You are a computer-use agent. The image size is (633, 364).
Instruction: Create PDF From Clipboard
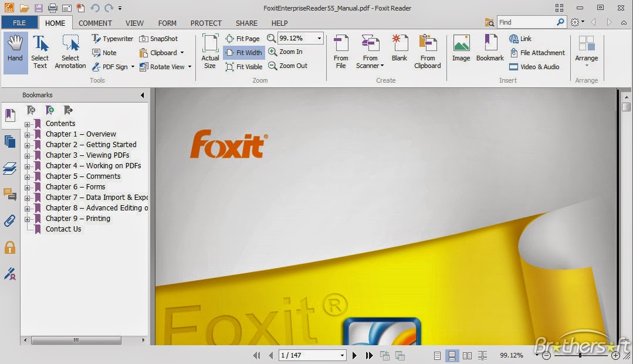coord(428,52)
